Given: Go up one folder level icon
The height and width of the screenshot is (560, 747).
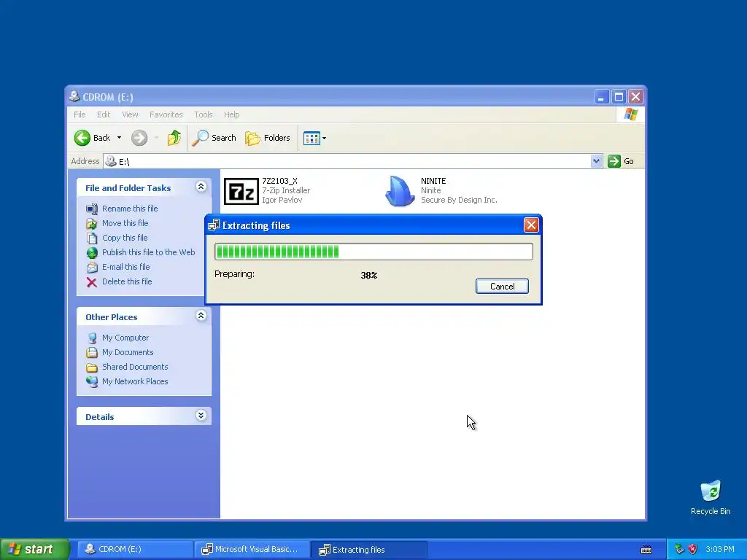Looking at the screenshot, I should pos(174,138).
